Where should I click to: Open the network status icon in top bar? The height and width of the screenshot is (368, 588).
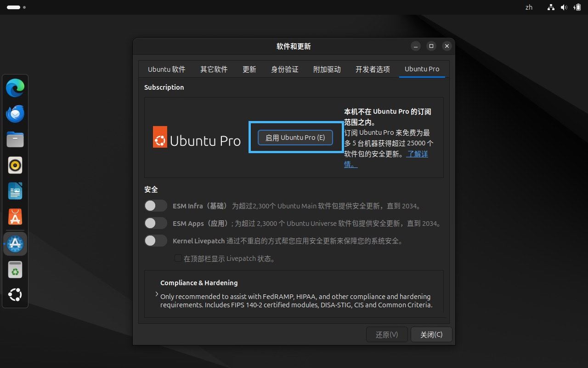pos(550,7)
